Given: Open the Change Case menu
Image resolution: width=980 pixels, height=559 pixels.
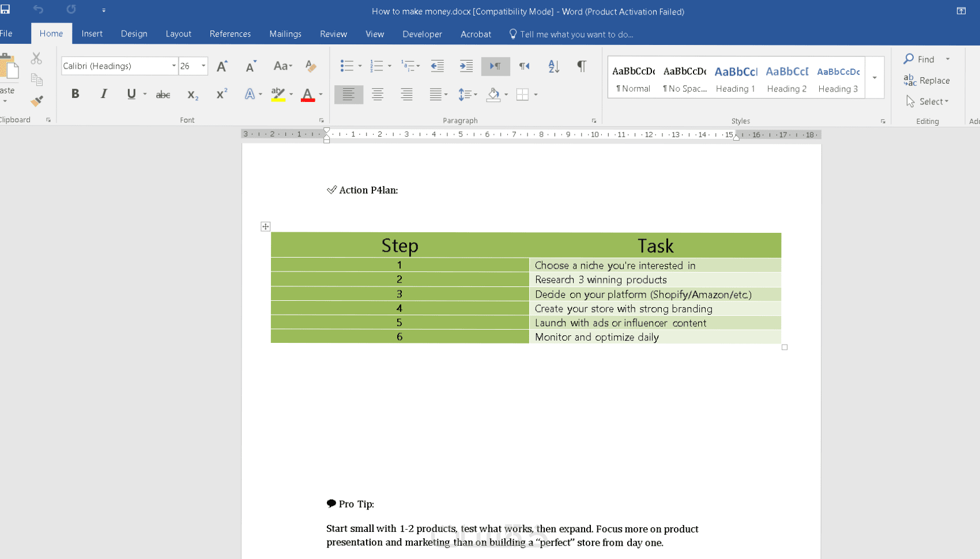Looking at the screenshot, I should point(282,66).
